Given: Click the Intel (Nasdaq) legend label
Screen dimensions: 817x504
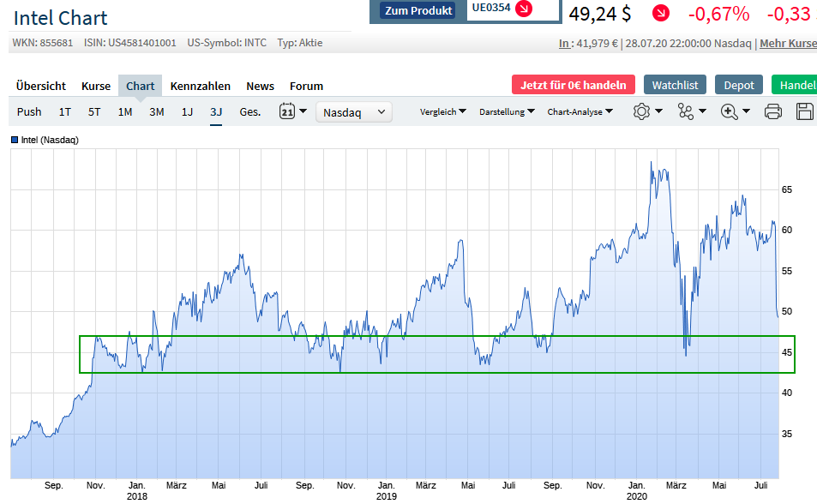Looking at the screenshot, I should (x=50, y=140).
